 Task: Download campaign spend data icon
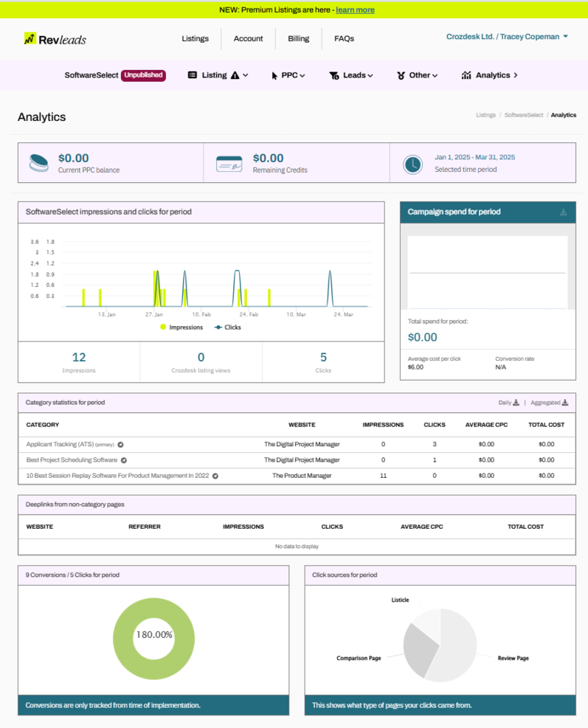tap(564, 212)
